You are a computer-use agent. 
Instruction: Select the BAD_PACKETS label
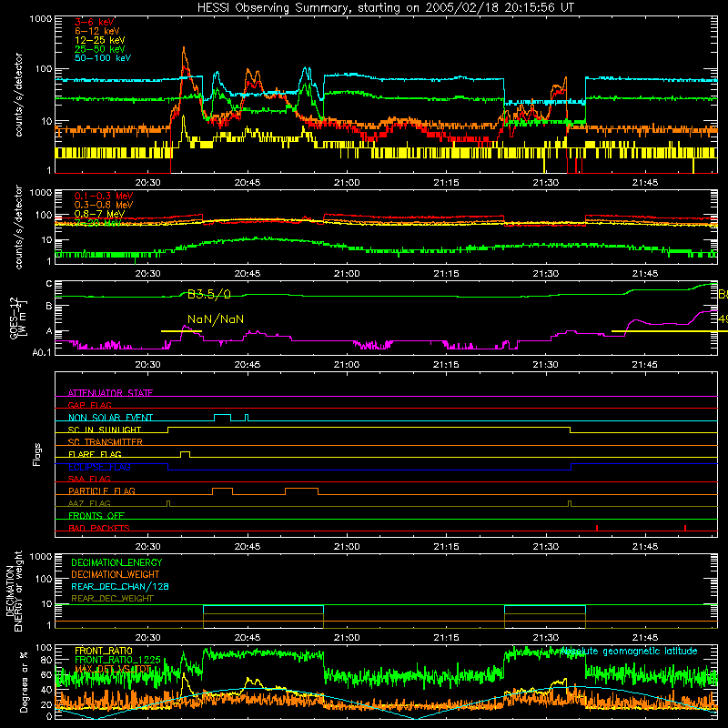point(99,528)
